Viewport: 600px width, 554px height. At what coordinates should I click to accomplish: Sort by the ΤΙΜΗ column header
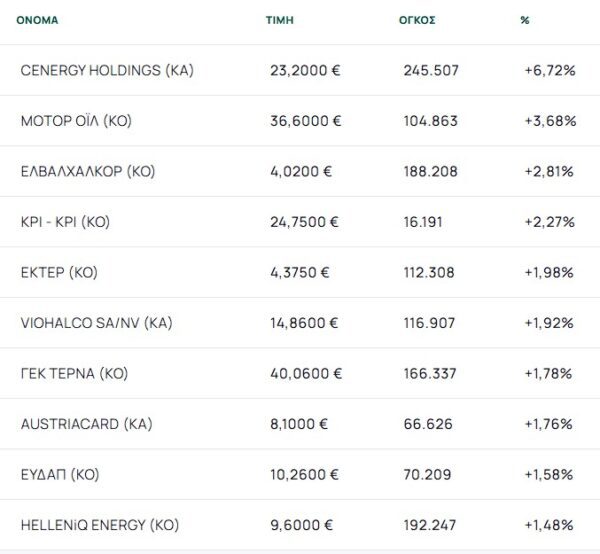click(x=279, y=19)
